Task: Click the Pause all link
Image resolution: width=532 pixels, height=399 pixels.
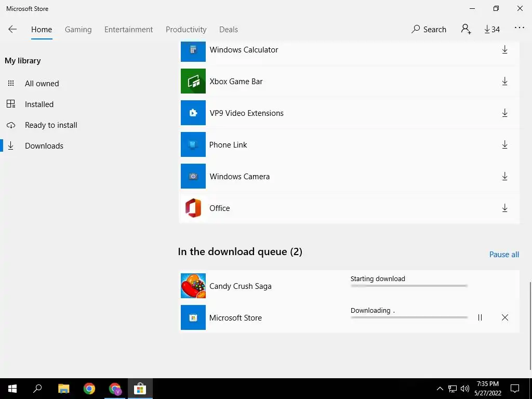Action: coord(504,255)
